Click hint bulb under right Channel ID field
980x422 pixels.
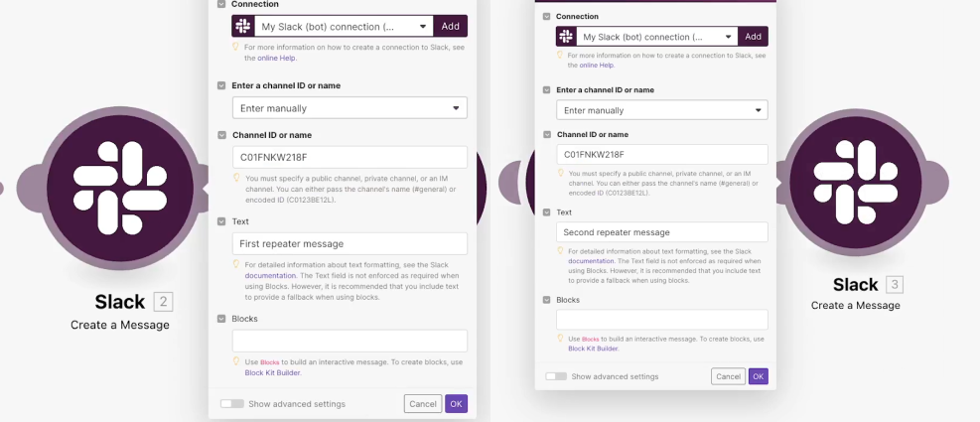tap(560, 173)
